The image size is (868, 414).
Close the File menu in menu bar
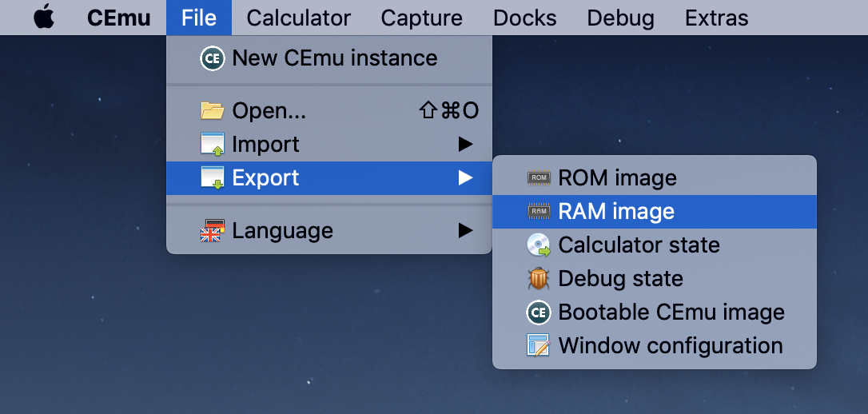[x=199, y=18]
